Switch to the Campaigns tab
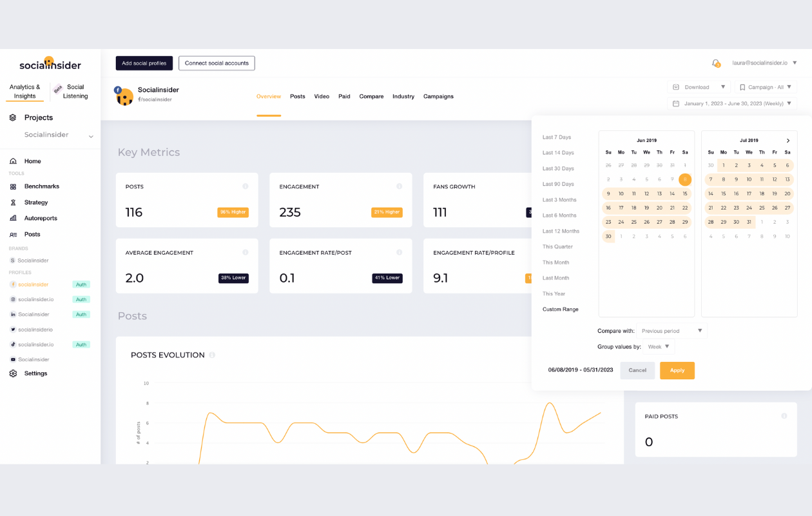Viewport: 812px width, 516px height. point(438,97)
